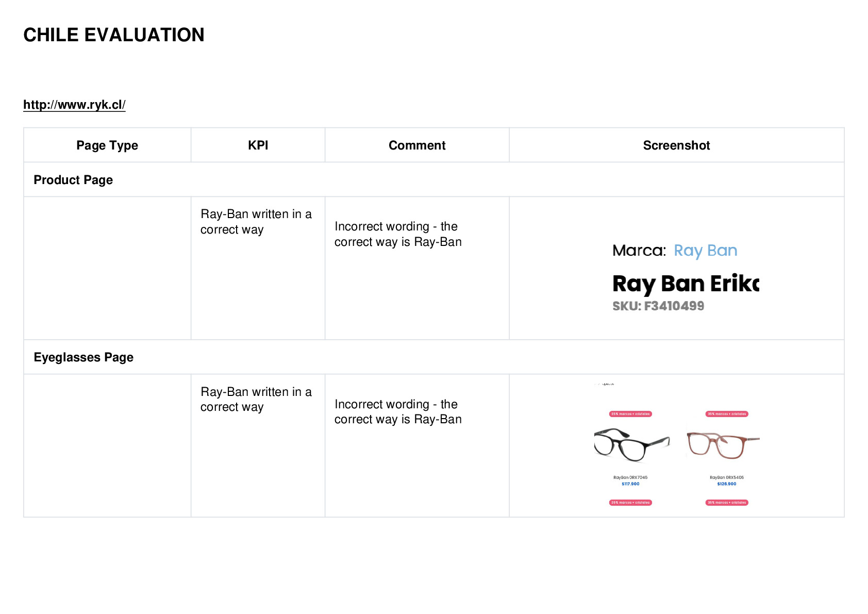Click the Page Type column header
Viewport: 868px width, 614px height.
point(107,145)
